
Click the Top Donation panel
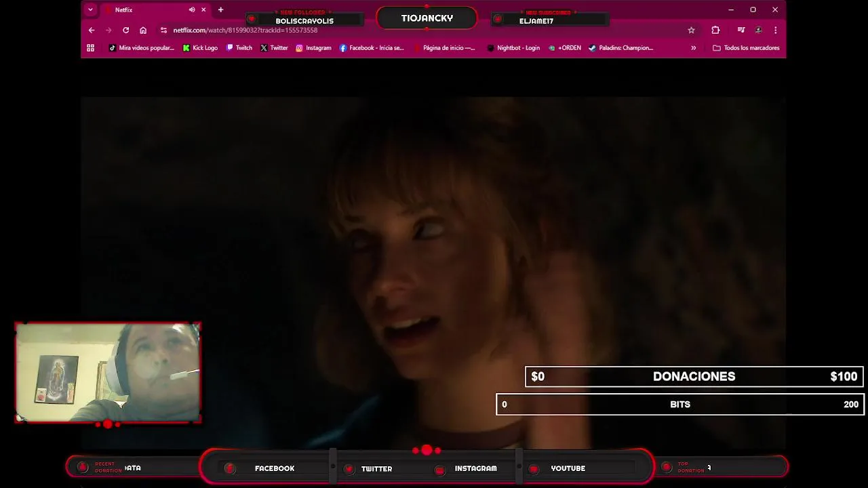pyautogui.click(x=722, y=467)
